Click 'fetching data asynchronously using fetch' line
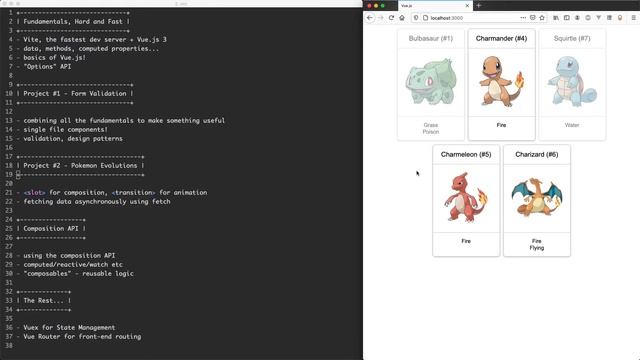640x360 pixels. [97, 201]
